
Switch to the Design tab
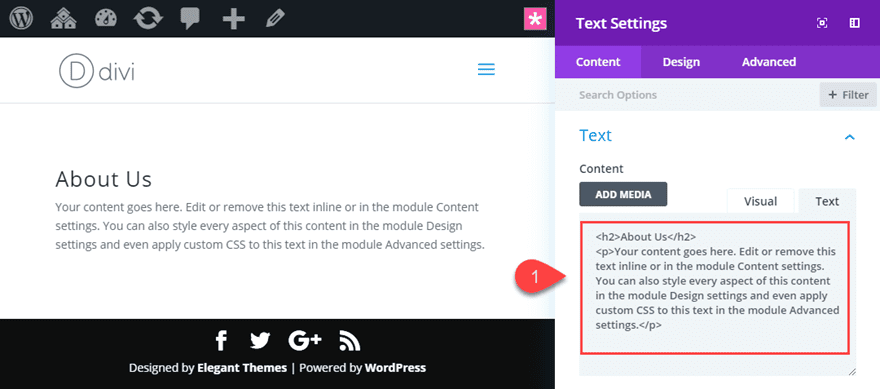(681, 62)
